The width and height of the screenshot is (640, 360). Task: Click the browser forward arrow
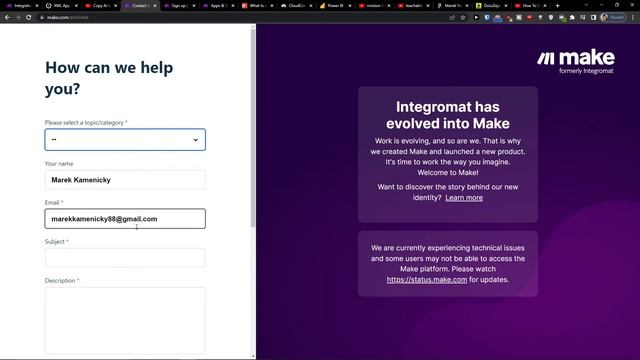point(18,18)
